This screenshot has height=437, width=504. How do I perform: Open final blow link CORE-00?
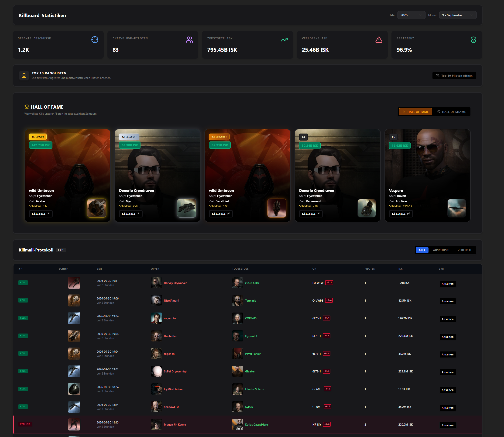(251, 318)
